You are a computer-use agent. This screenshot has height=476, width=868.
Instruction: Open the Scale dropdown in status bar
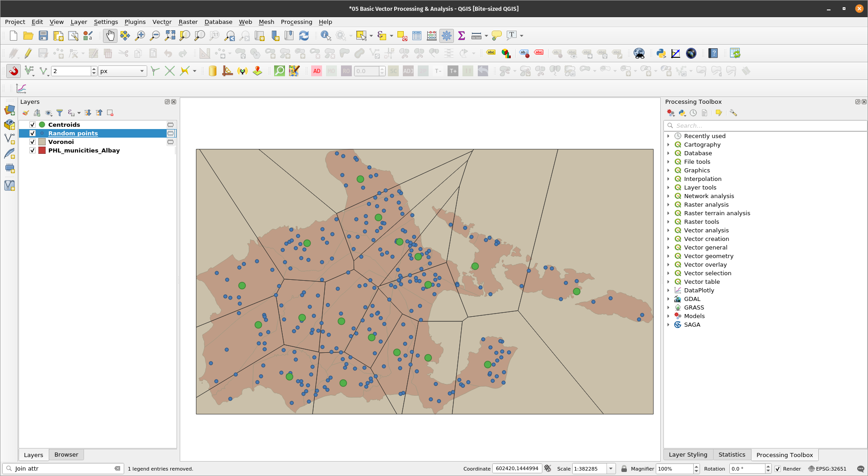611,469
